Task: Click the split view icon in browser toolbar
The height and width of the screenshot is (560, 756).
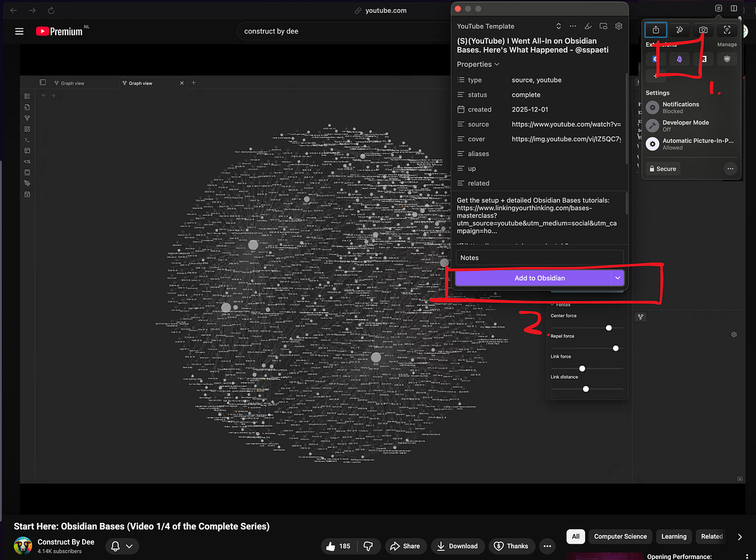Action: (734, 9)
